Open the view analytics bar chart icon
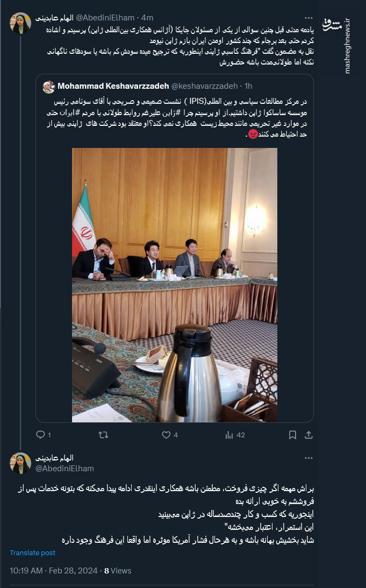 [229, 435]
